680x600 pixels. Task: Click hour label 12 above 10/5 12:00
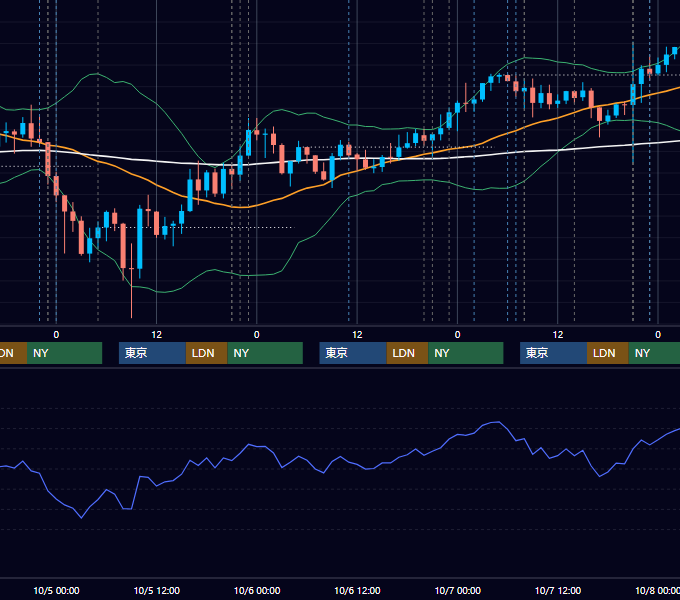[x=157, y=335]
